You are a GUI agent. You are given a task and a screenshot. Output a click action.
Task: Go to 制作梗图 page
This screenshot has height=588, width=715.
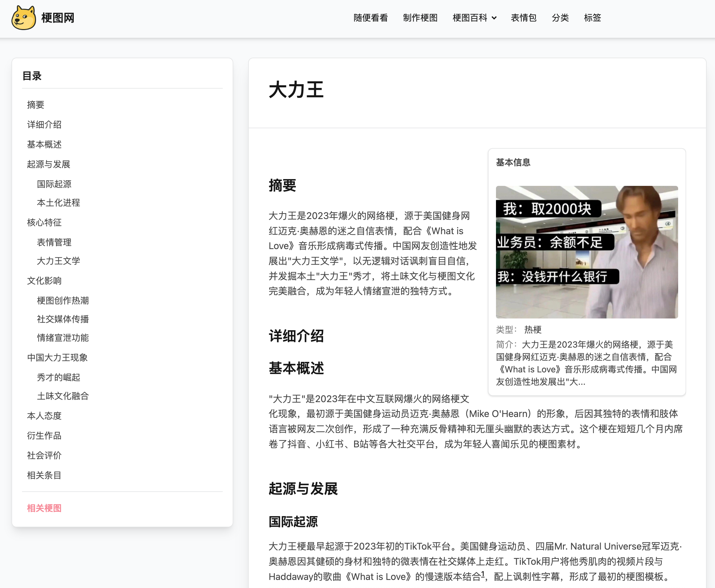point(420,18)
